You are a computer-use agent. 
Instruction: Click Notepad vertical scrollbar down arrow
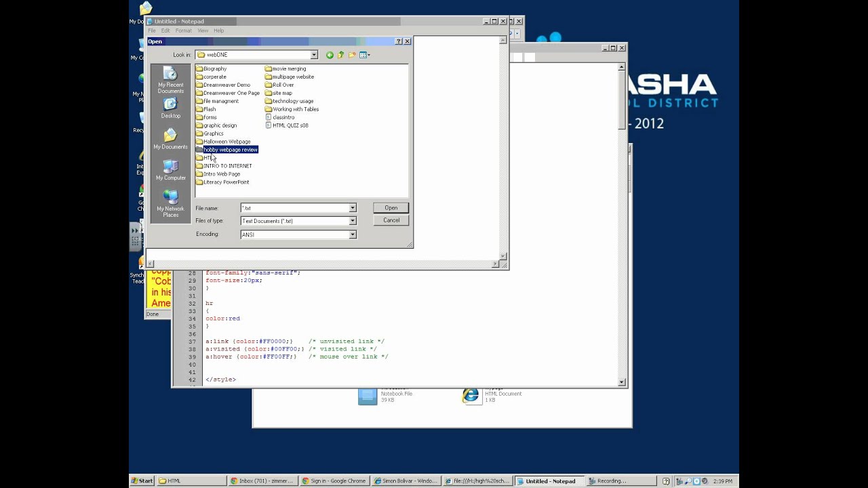(503, 256)
